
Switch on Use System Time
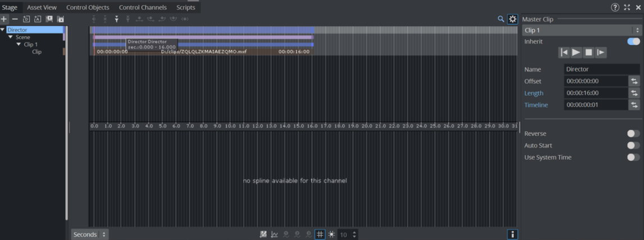pos(633,157)
